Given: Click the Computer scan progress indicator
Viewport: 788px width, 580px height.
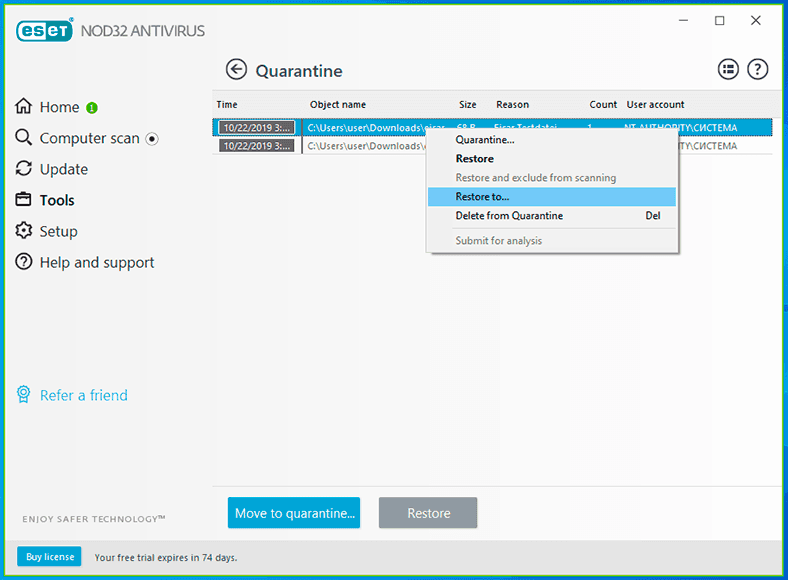Looking at the screenshot, I should coord(152,138).
